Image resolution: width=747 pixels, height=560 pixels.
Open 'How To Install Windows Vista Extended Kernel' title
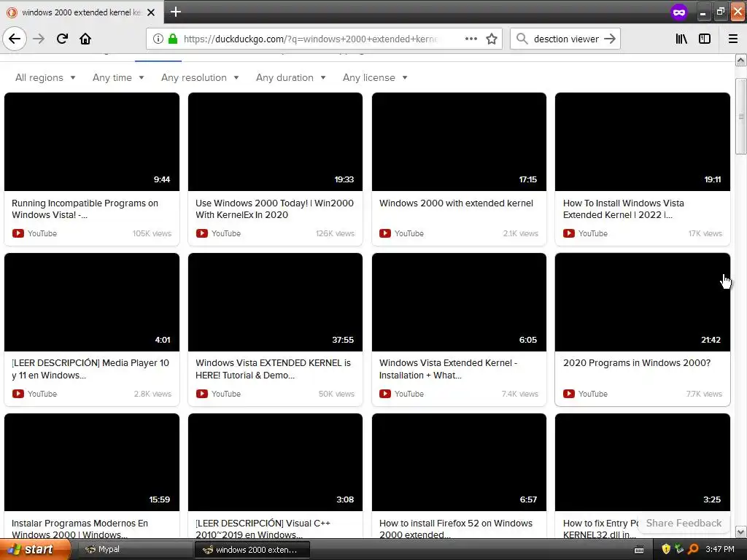(x=623, y=209)
